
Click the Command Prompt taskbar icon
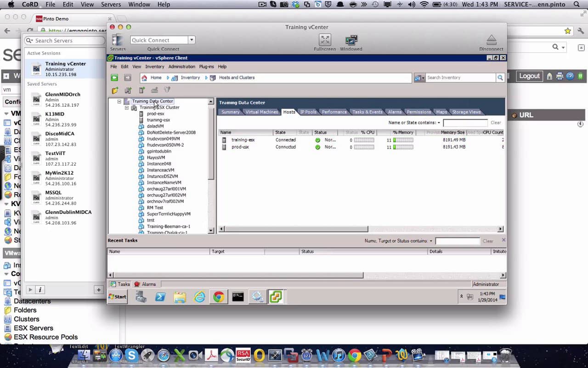pos(238,297)
